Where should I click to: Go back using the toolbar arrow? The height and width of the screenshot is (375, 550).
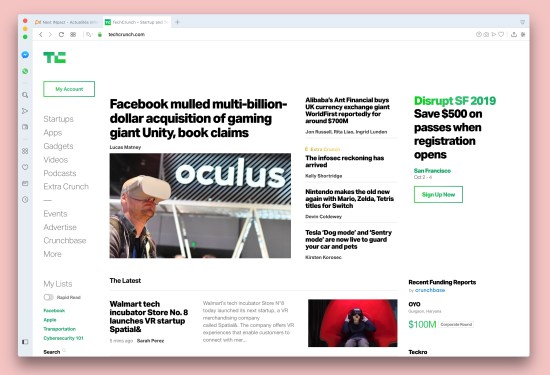[41, 34]
